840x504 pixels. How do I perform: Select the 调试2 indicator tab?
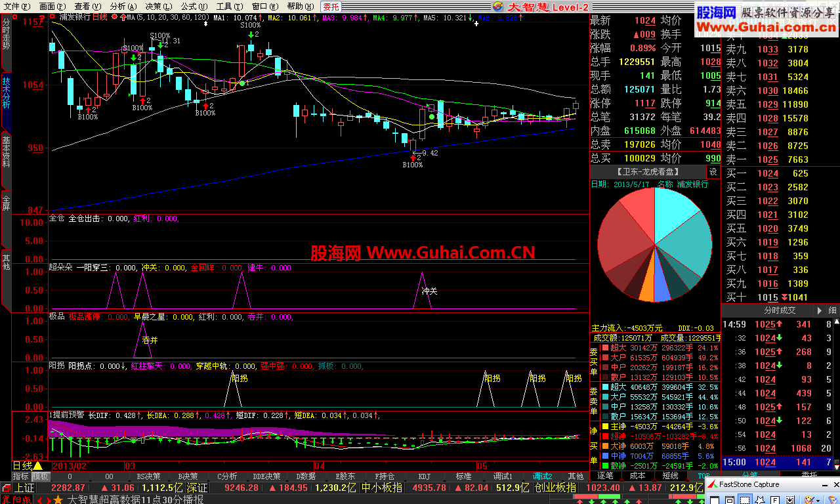(542, 476)
